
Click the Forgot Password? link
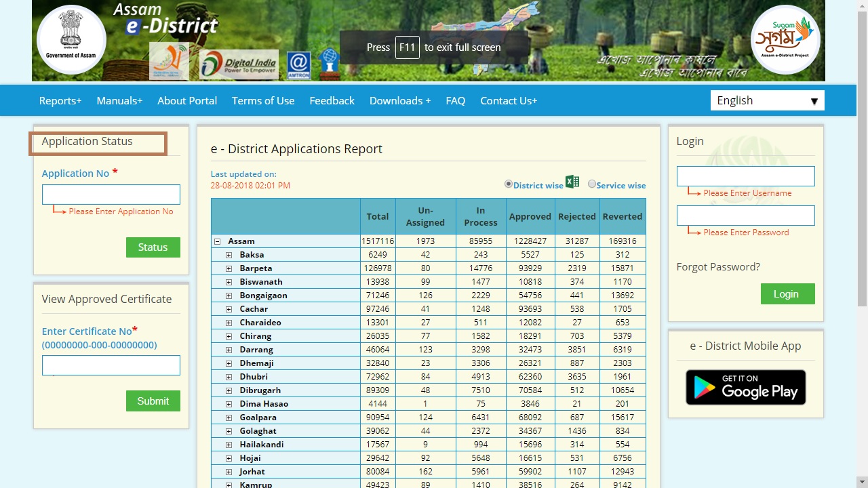718,266
